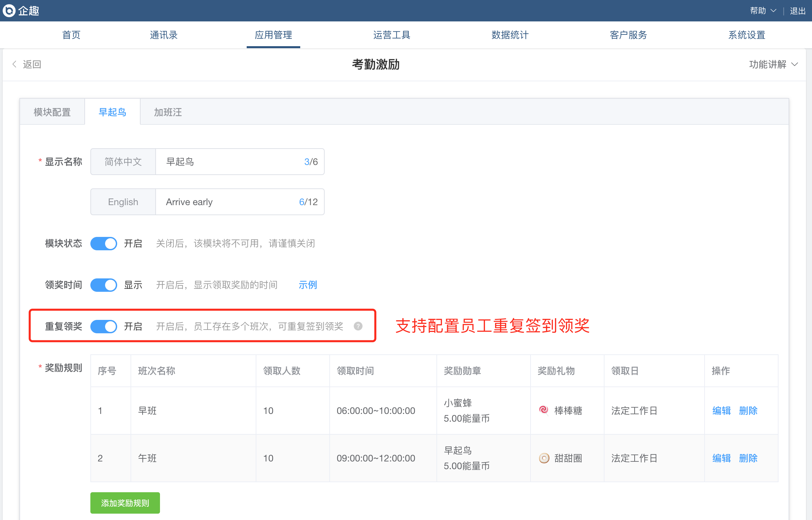Go to 运营工具 menu
The width and height of the screenshot is (812, 520).
[392, 35]
